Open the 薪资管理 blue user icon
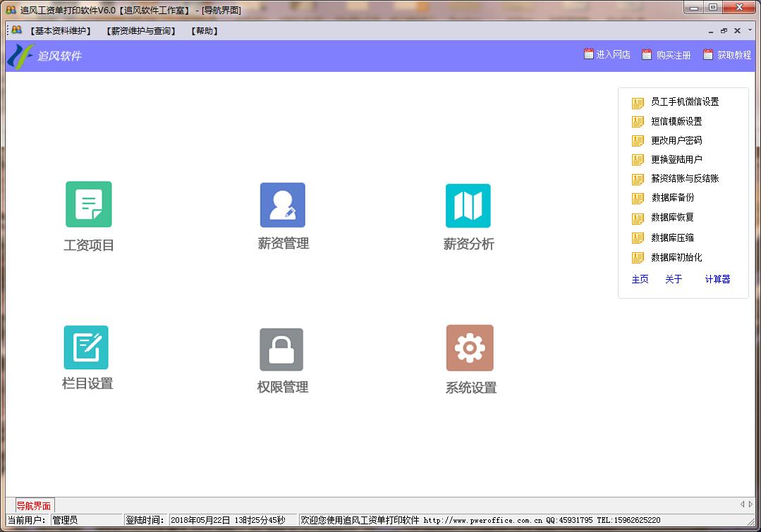The height and width of the screenshot is (532, 761). coord(283,205)
